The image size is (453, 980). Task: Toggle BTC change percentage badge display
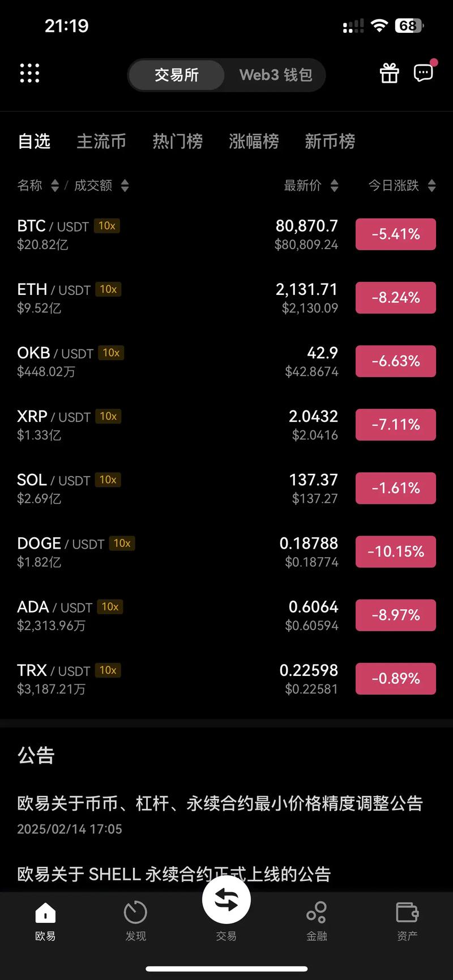click(396, 234)
